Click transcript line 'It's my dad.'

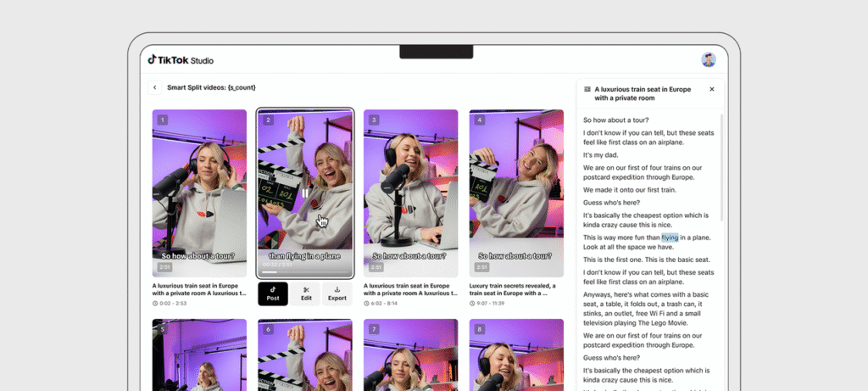coord(601,155)
